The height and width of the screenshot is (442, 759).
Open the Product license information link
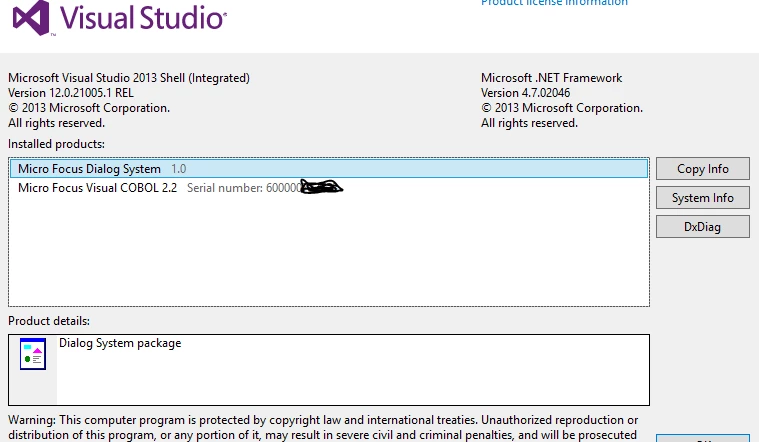554,3
